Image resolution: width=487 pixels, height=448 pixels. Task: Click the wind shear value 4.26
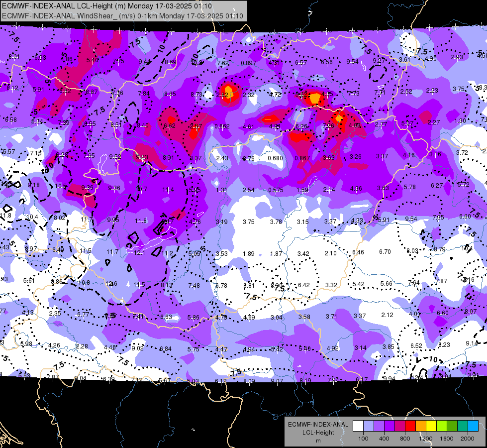[54, 345]
